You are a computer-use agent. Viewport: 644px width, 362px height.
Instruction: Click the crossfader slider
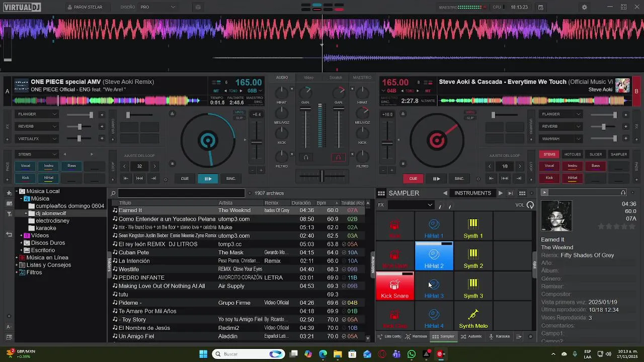point(322,175)
